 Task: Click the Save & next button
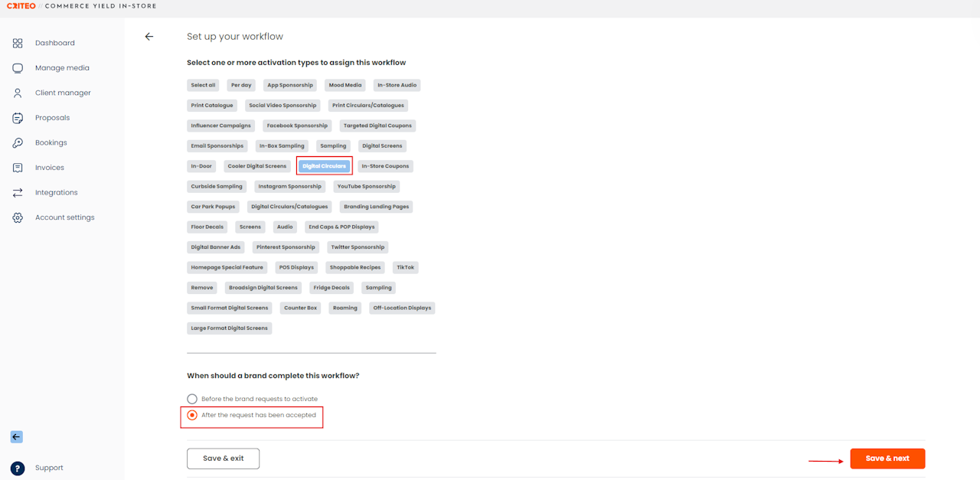[887, 459]
